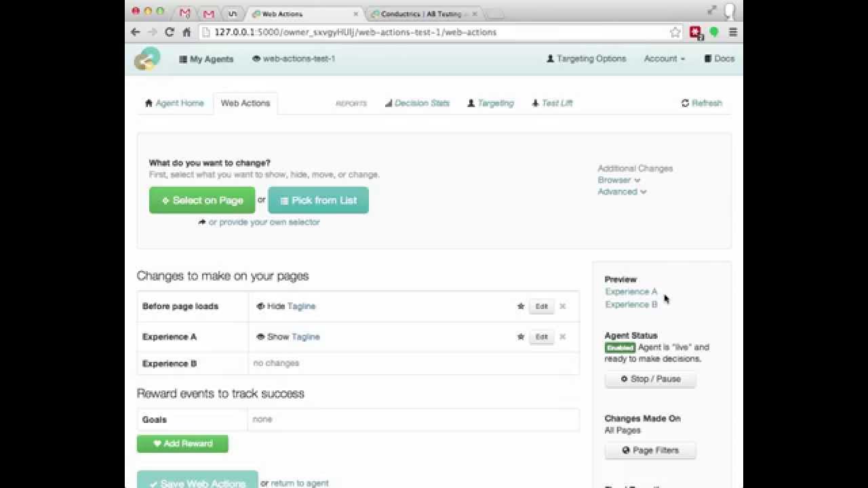Open Targeting report
Image resolution: width=868 pixels, height=488 pixels.
(x=490, y=103)
